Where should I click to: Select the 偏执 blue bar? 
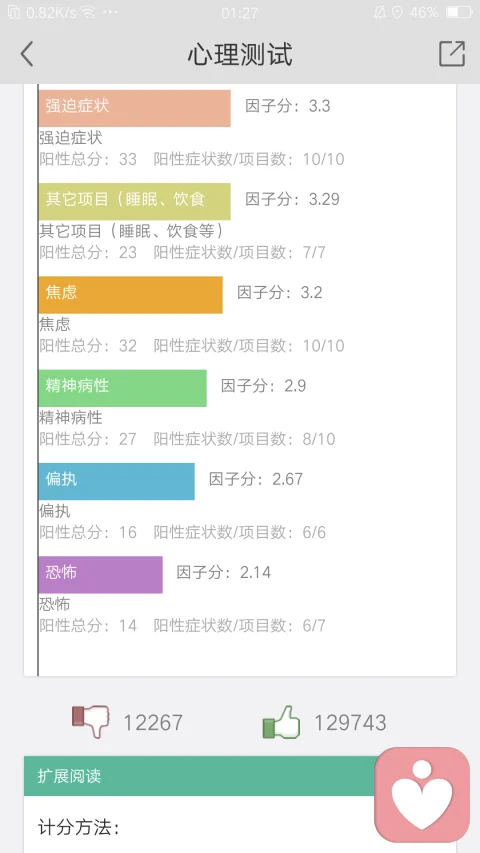(x=116, y=481)
